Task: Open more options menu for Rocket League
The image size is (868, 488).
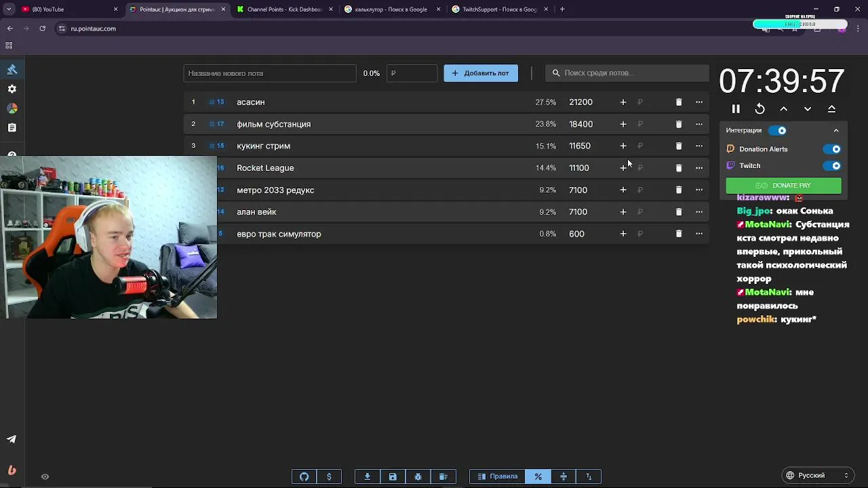Action: point(699,168)
